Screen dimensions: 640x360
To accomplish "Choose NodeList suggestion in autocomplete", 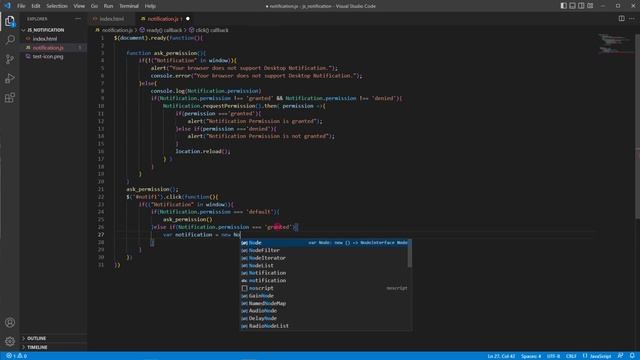I will click(x=325, y=265).
